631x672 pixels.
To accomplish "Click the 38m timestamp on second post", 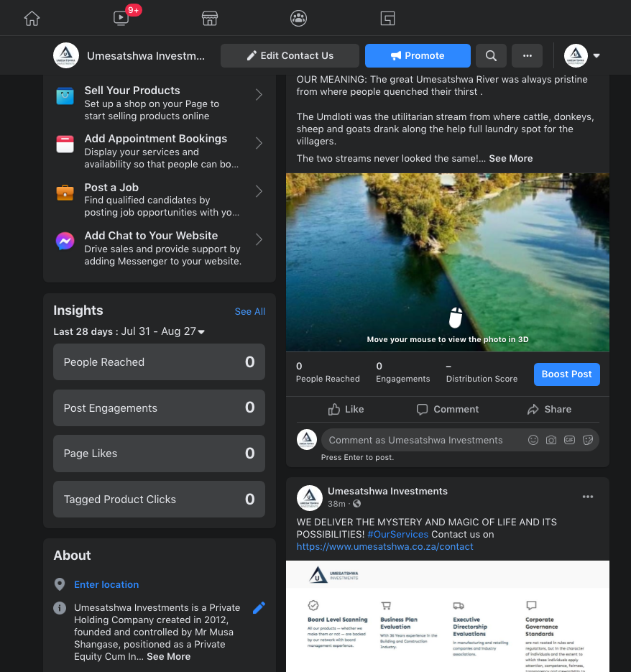I will (336, 504).
